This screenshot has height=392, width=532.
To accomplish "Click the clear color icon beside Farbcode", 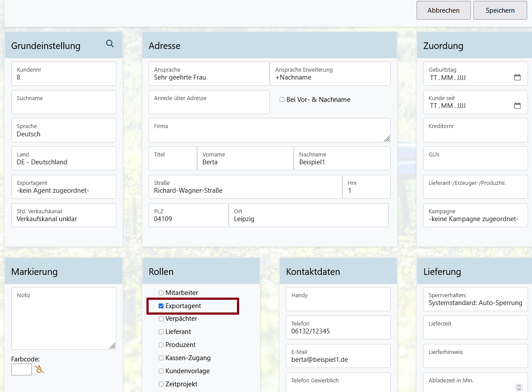I will pos(39,369).
